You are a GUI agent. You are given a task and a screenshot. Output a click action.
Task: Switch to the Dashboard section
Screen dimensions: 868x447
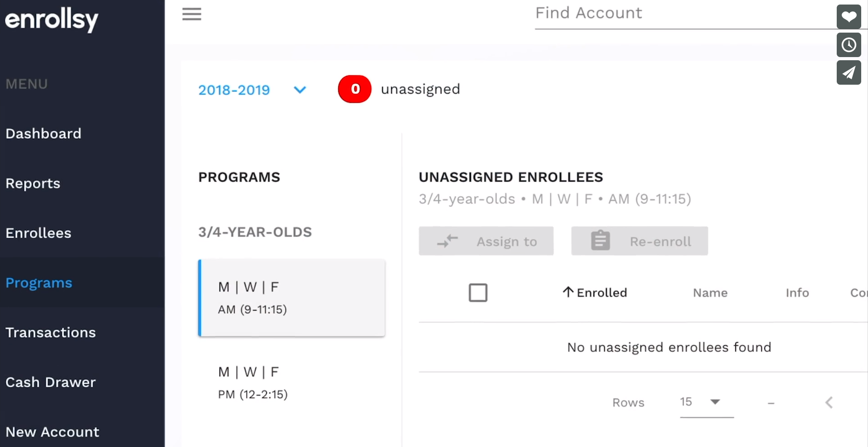(43, 133)
